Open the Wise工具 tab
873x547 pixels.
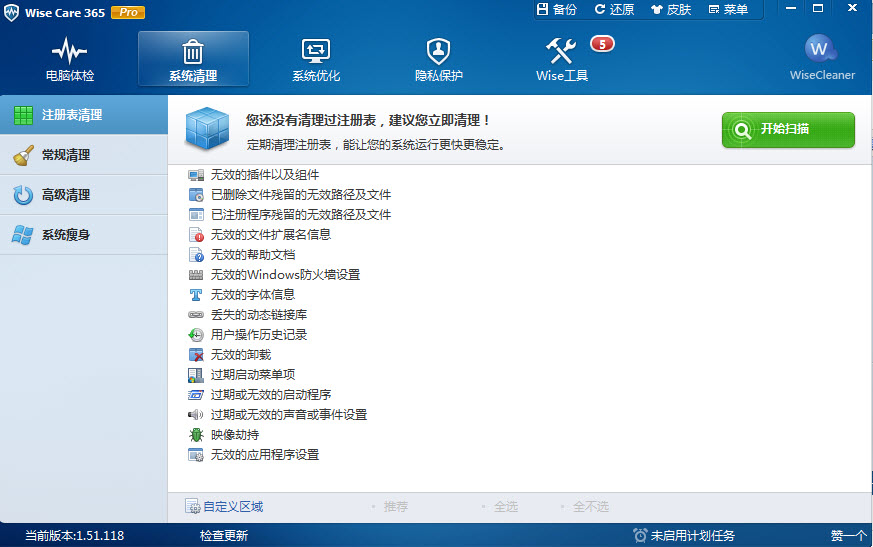point(562,59)
